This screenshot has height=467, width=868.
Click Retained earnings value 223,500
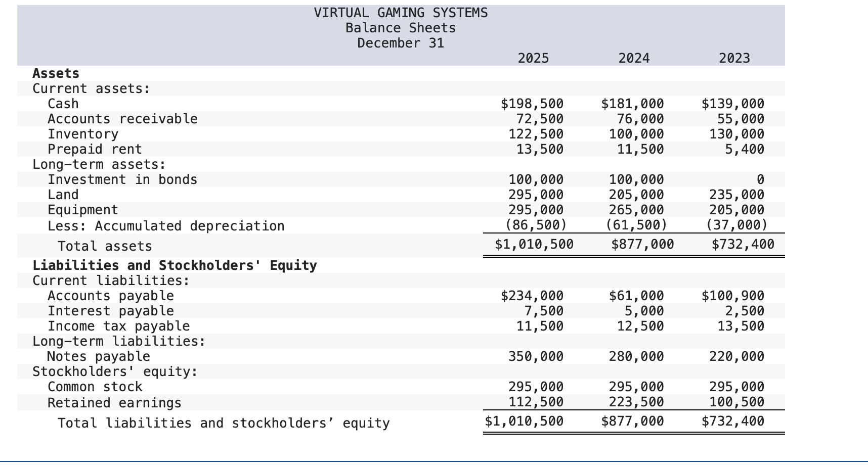point(636,403)
